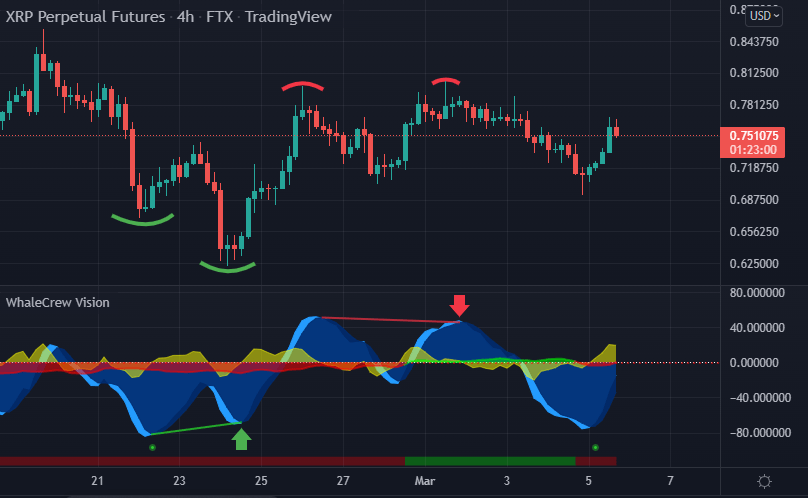Open the USD currency dropdown

click(765, 15)
